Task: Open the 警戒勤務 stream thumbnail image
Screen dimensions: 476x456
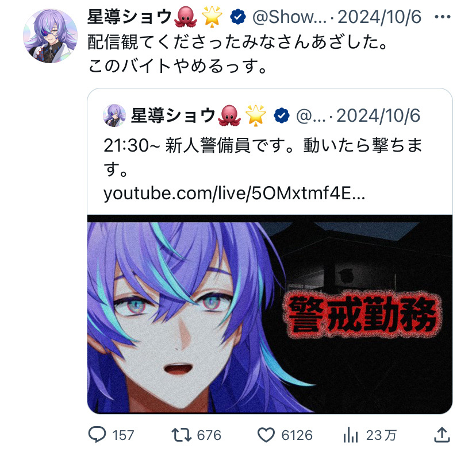Action: point(270,314)
